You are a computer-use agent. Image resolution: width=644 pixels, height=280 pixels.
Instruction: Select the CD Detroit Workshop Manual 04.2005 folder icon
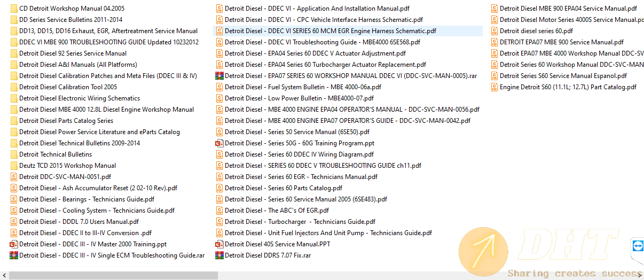pos(14,9)
